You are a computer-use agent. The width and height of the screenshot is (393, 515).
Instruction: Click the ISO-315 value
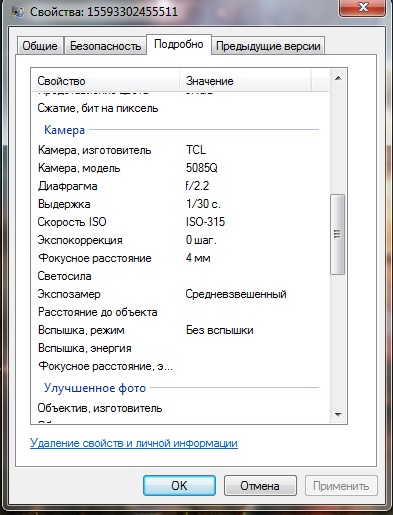[x=205, y=222]
